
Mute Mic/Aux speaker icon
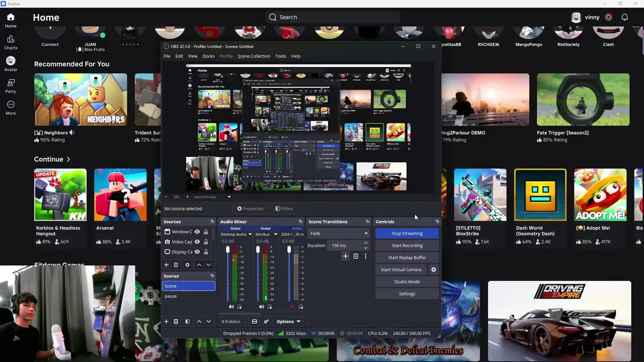[261, 307]
